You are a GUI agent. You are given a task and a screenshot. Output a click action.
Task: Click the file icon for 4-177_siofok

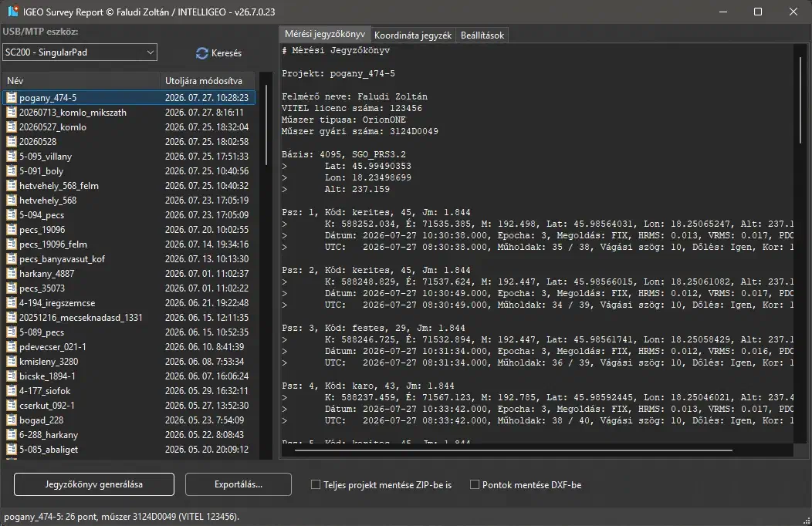[x=12, y=391]
